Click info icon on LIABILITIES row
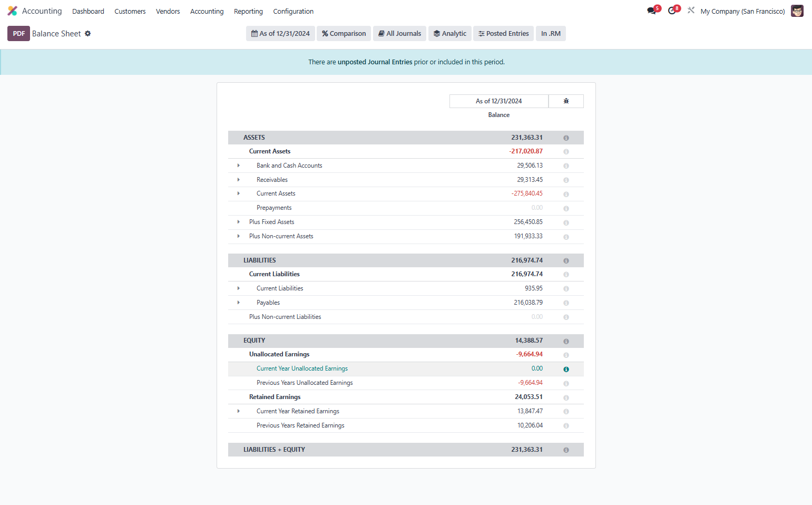 click(x=566, y=261)
